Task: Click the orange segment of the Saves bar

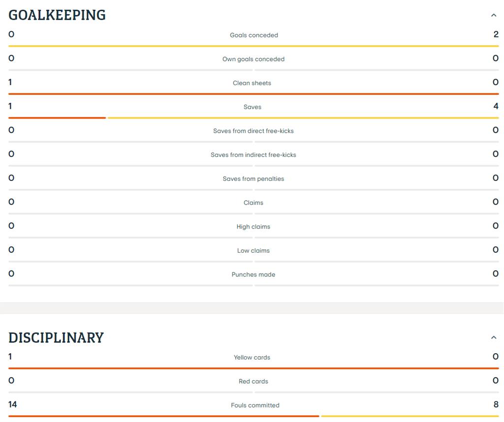Action: point(57,118)
